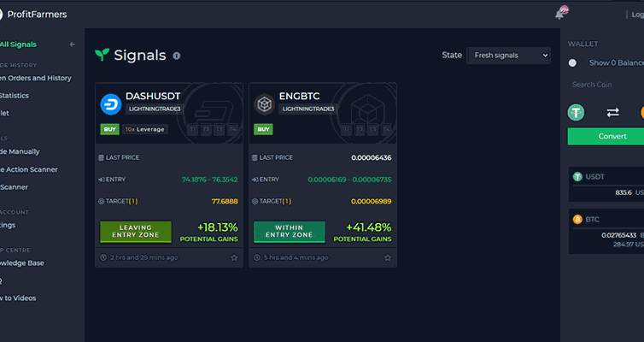Click the 10x Leverage badge
This screenshot has height=342, width=644.
click(145, 129)
